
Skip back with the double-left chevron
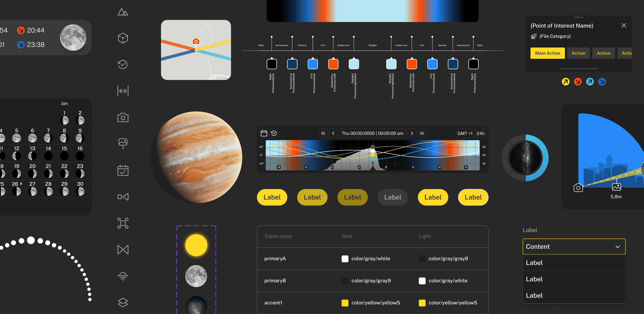click(323, 133)
